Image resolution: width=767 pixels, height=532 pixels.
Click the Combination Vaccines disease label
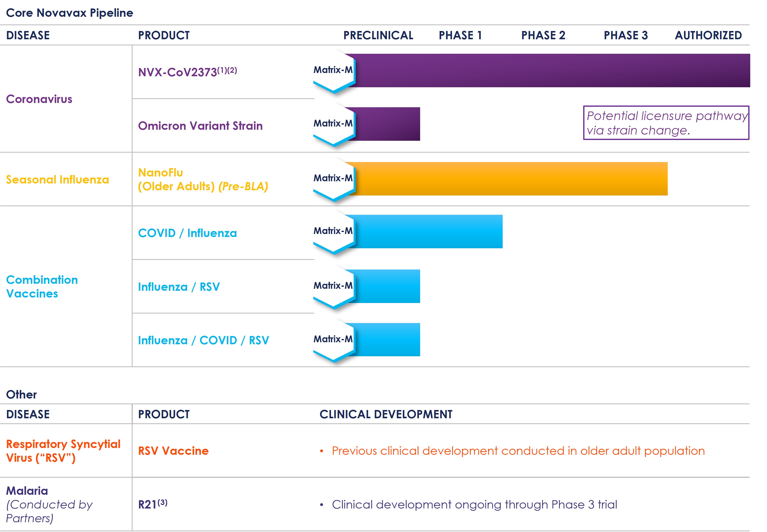tap(42, 287)
